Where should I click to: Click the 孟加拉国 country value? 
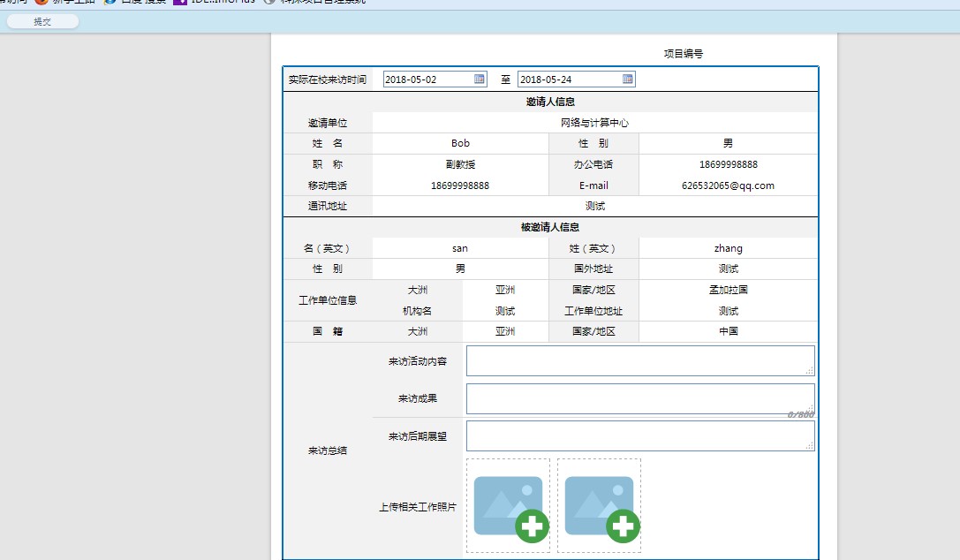pos(728,290)
